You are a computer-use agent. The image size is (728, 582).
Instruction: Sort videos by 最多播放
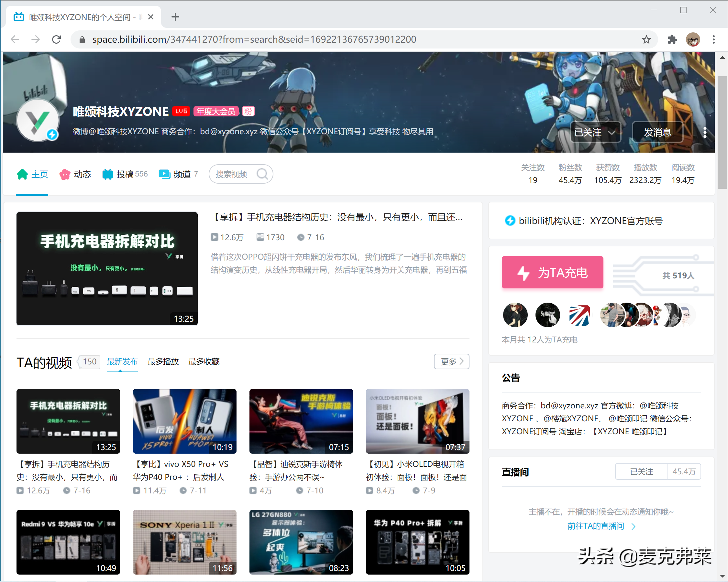coord(163,362)
